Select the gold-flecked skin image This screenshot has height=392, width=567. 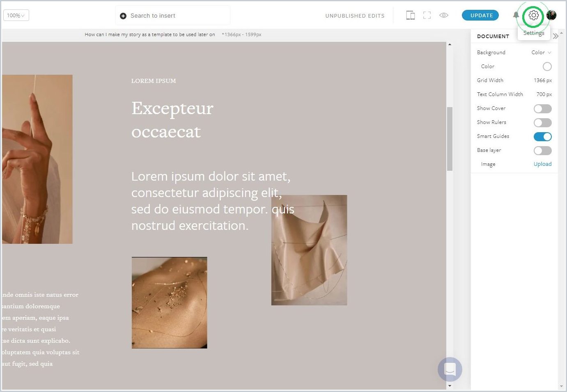(x=169, y=303)
